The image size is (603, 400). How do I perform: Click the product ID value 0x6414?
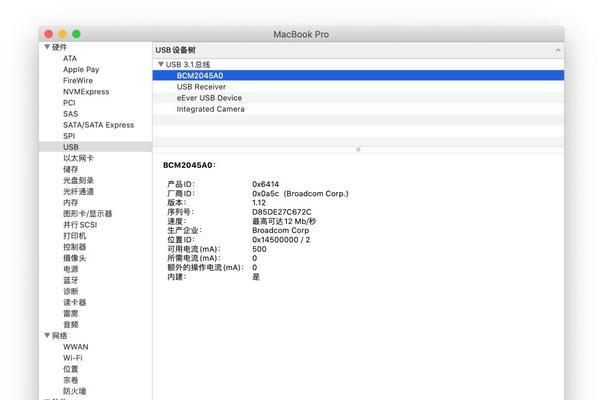(x=265, y=184)
